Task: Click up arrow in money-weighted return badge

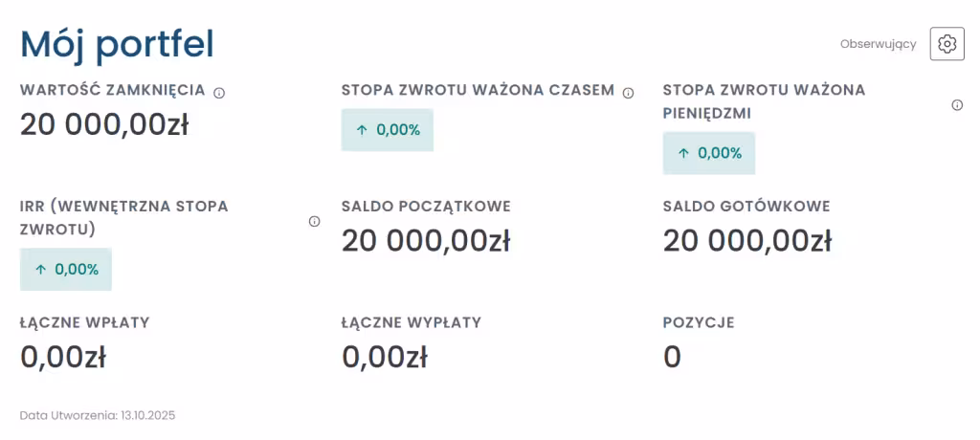Action: click(683, 153)
